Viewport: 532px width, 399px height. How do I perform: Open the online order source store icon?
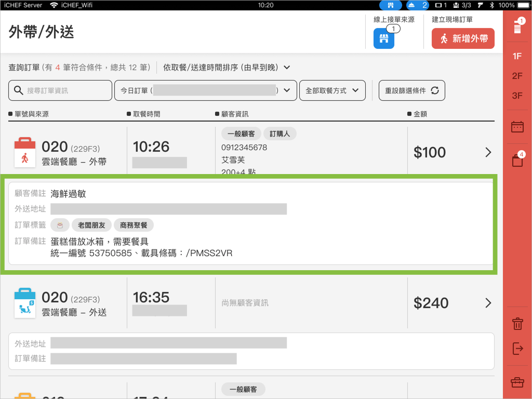(x=383, y=38)
